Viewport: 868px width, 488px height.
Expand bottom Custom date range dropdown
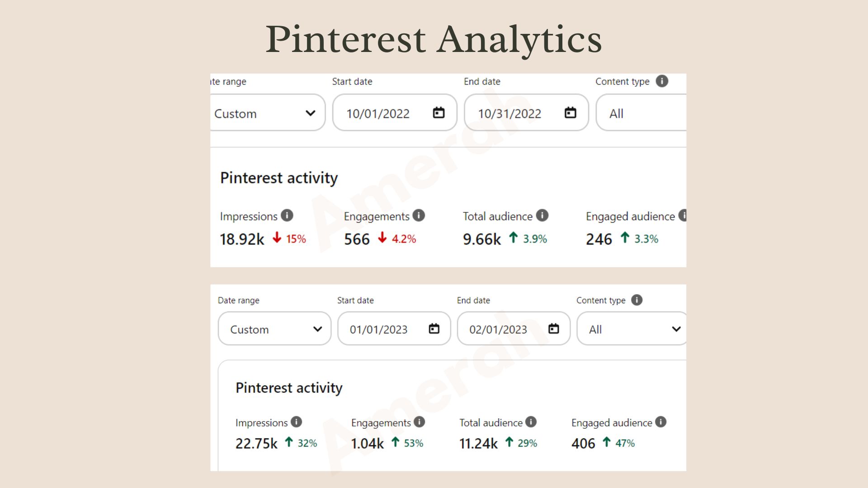pyautogui.click(x=274, y=329)
